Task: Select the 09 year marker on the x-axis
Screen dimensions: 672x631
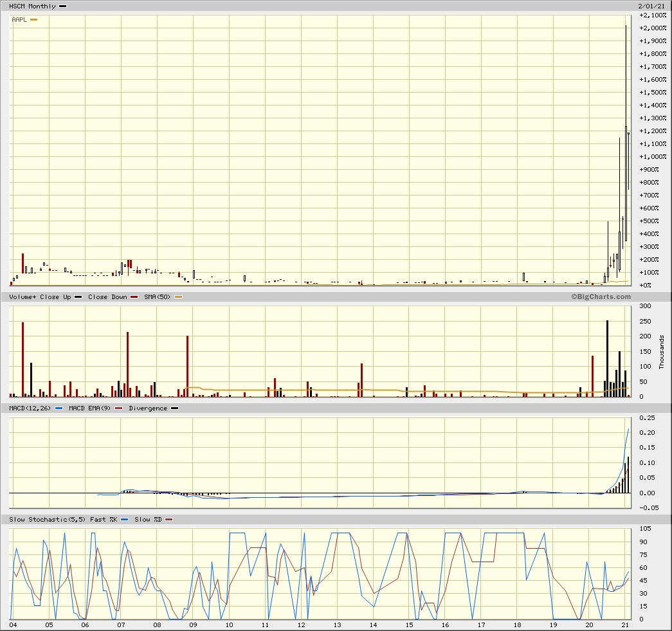Action: (193, 625)
